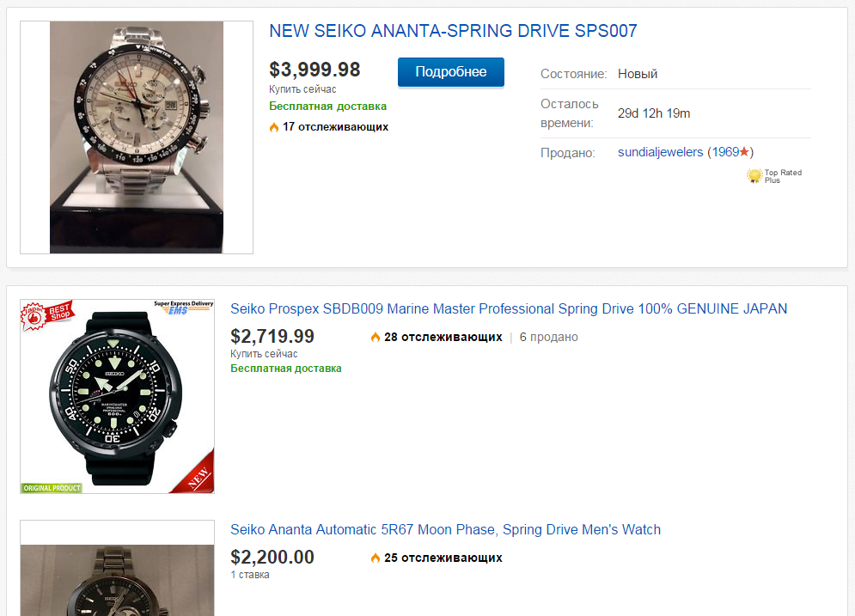Viewport: 855px width, 616px height.
Task: Open Seiko Prospex SBDB009 Marine Master listing
Action: pyautogui.click(x=509, y=308)
